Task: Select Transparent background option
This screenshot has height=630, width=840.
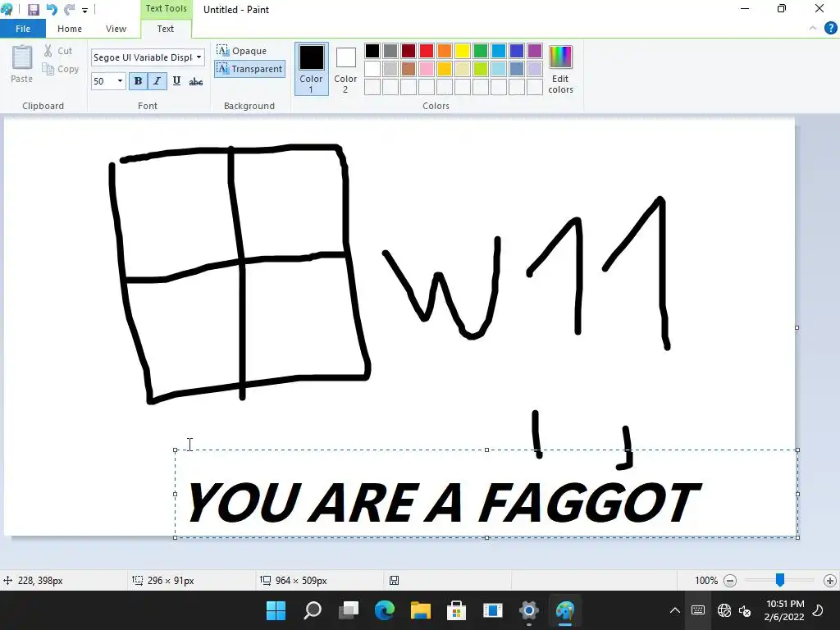Action: tap(249, 69)
